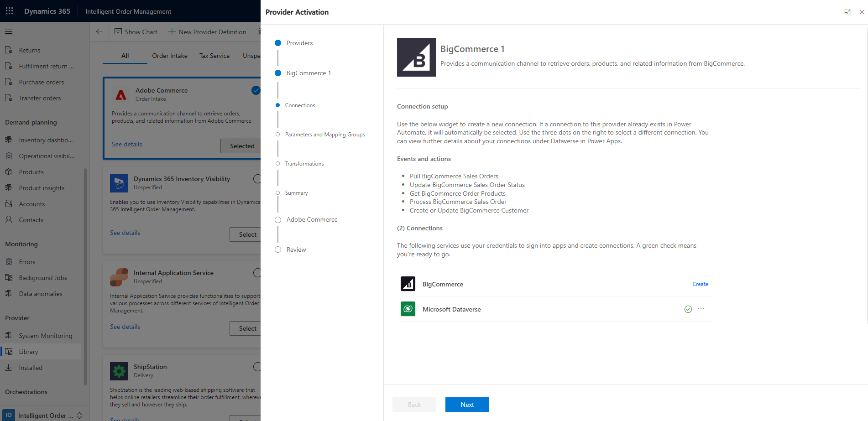Open Products in the left navigation
Screen dimensions: 868x421
click(31, 172)
